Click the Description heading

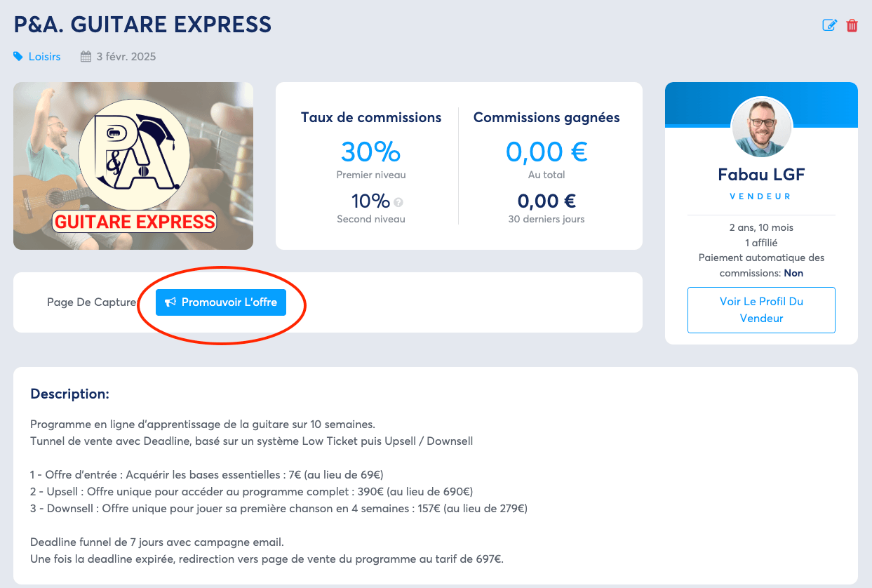[x=70, y=394]
